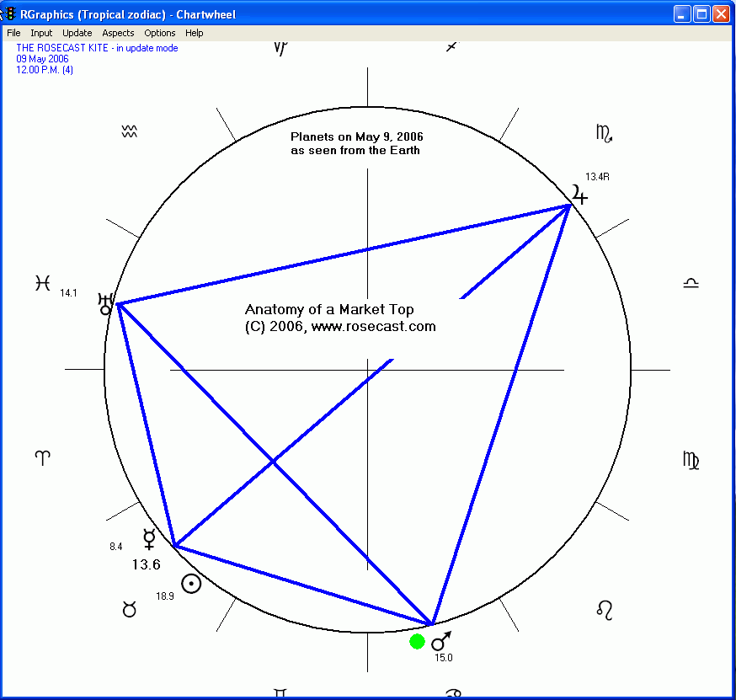The height and width of the screenshot is (700, 736).
Task: Click the Sun symbol at 18.9
Action: pos(191,585)
